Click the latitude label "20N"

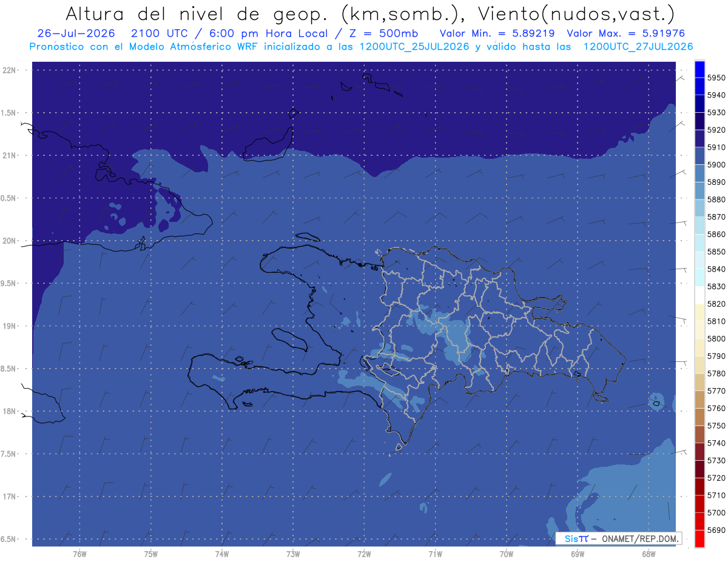coord(9,241)
